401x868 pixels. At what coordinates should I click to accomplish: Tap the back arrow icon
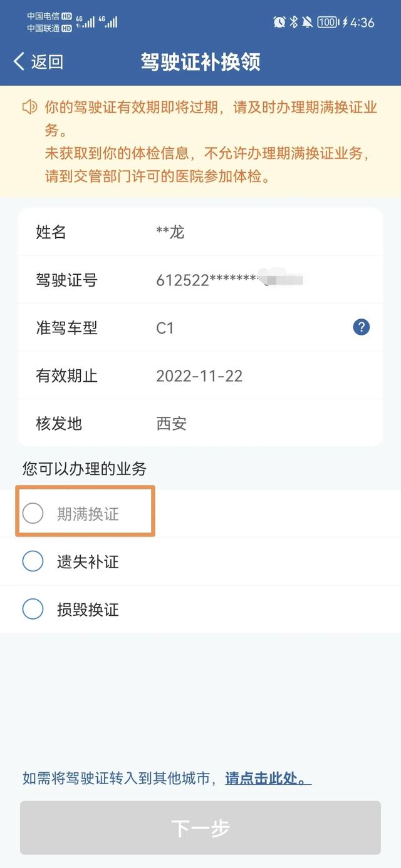(x=19, y=61)
